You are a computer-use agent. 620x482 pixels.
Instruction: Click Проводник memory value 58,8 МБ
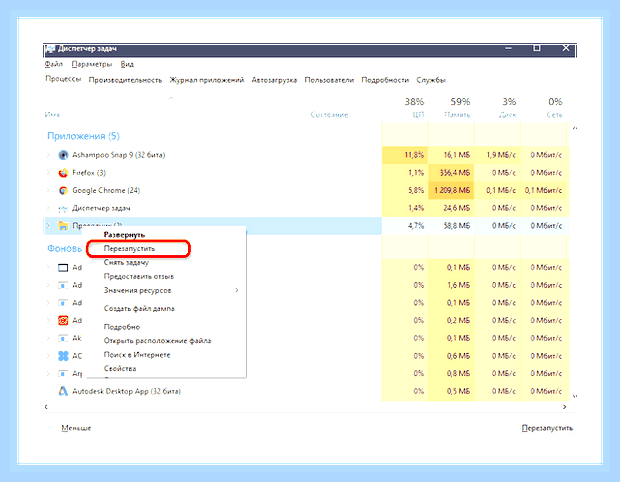click(457, 226)
